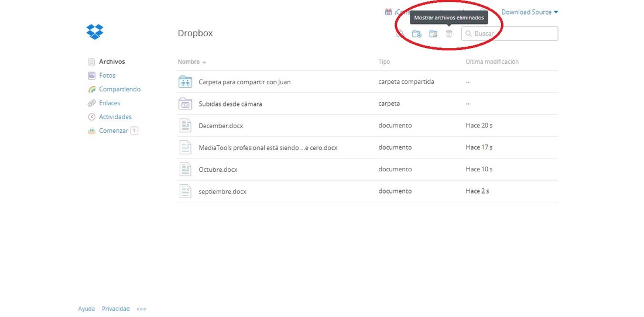The height and width of the screenshot is (317, 644).
Task: Open the Archivos section
Action: point(112,61)
